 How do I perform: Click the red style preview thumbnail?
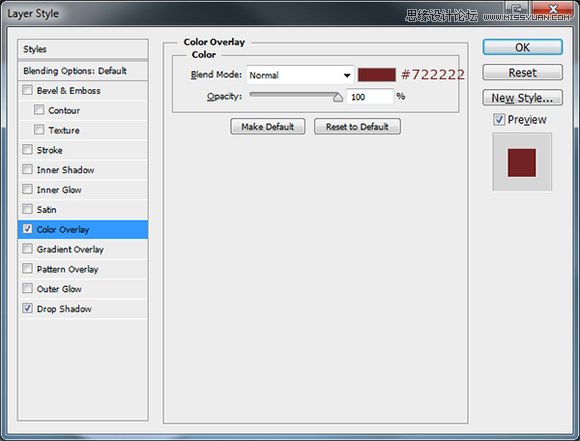tap(522, 162)
